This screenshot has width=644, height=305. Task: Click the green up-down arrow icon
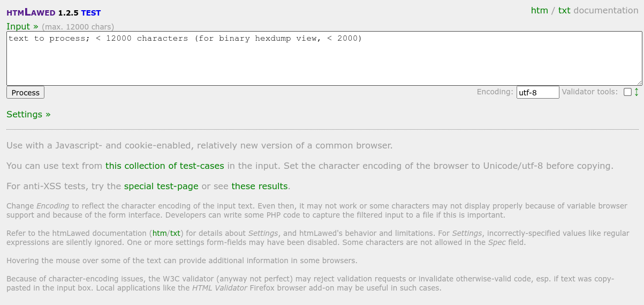[637, 92]
